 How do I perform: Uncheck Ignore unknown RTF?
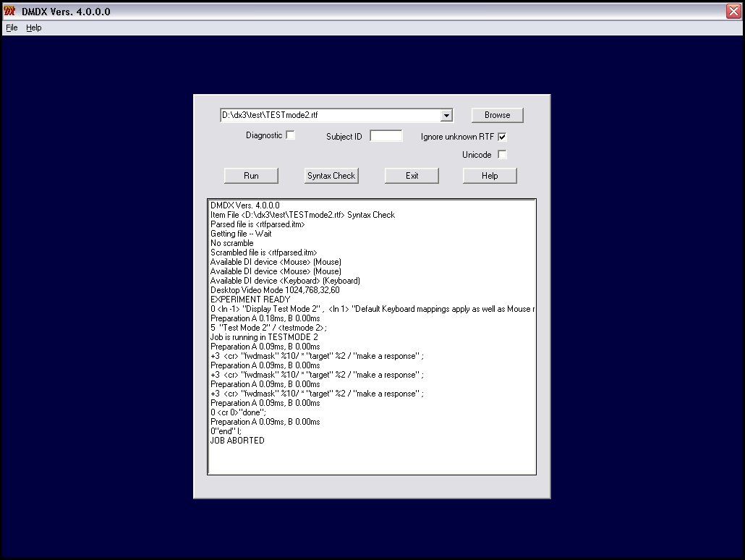coord(502,136)
